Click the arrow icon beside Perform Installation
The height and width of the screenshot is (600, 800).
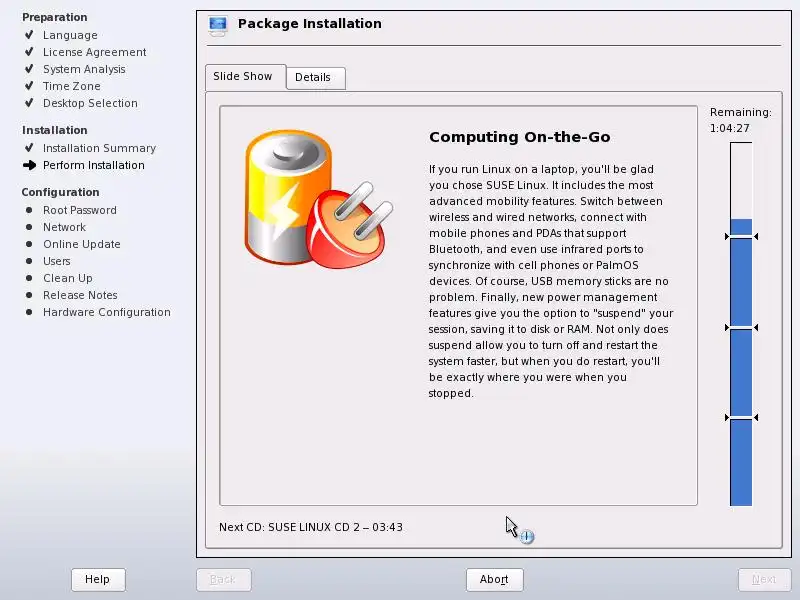point(30,165)
